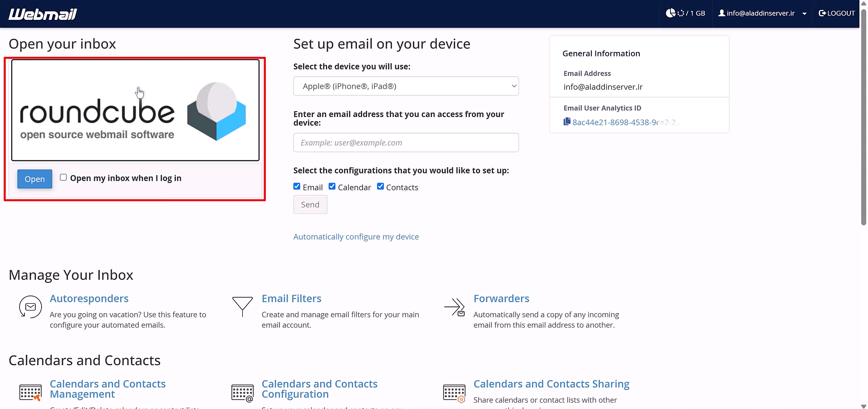
Task: Click the Webmail logo in header
Action: point(43,14)
